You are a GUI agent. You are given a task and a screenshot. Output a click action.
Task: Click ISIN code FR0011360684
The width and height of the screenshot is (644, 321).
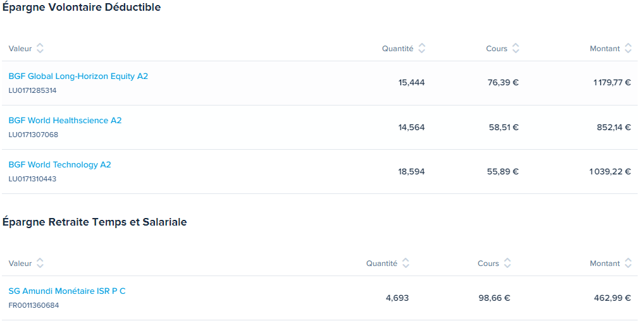click(34, 305)
